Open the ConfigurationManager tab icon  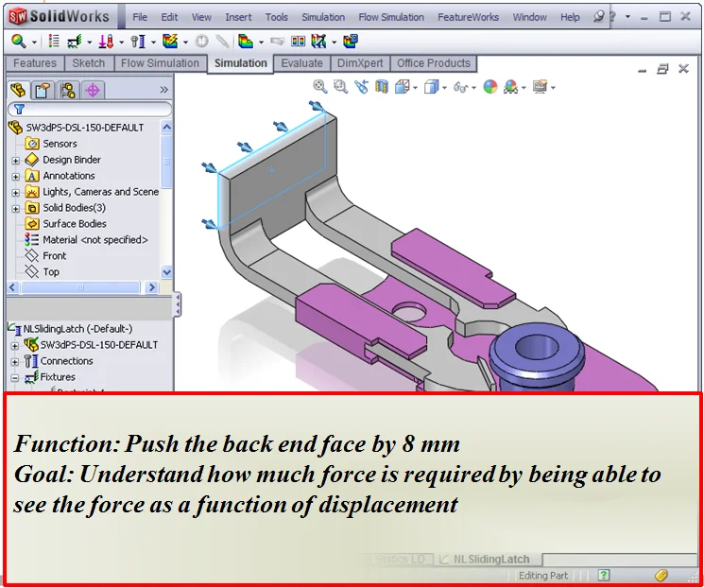(x=67, y=90)
